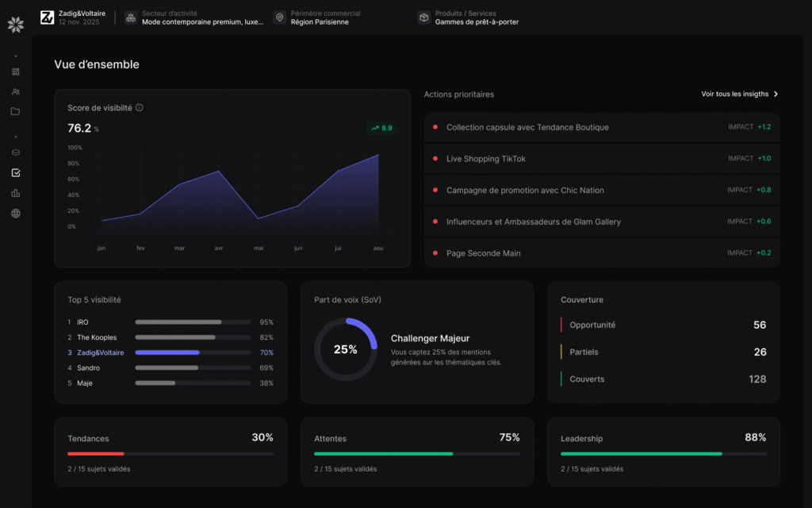This screenshot has width=812, height=508.
Task: Select the checkmark tasks icon in sidebar
Action: coord(15,172)
